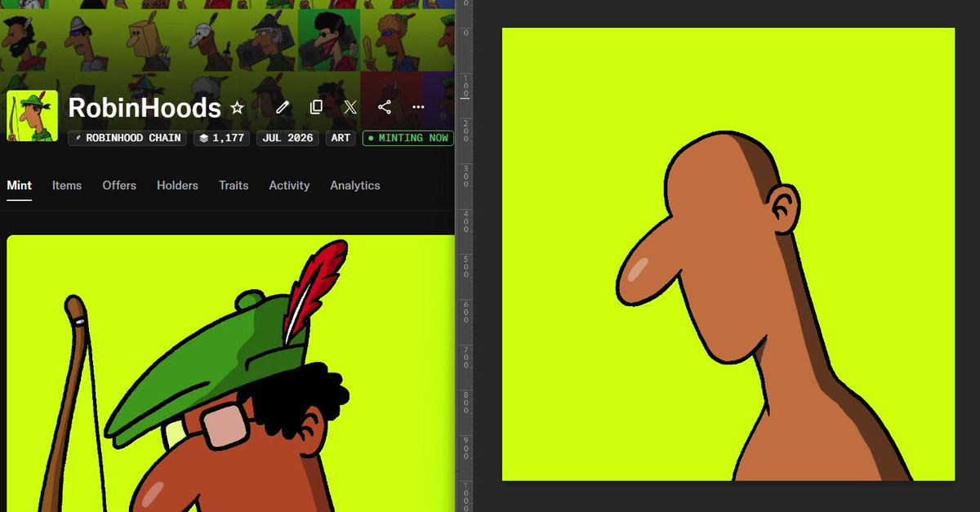Select the Traits tab
The image size is (980, 512).
(x=234, y=185)
